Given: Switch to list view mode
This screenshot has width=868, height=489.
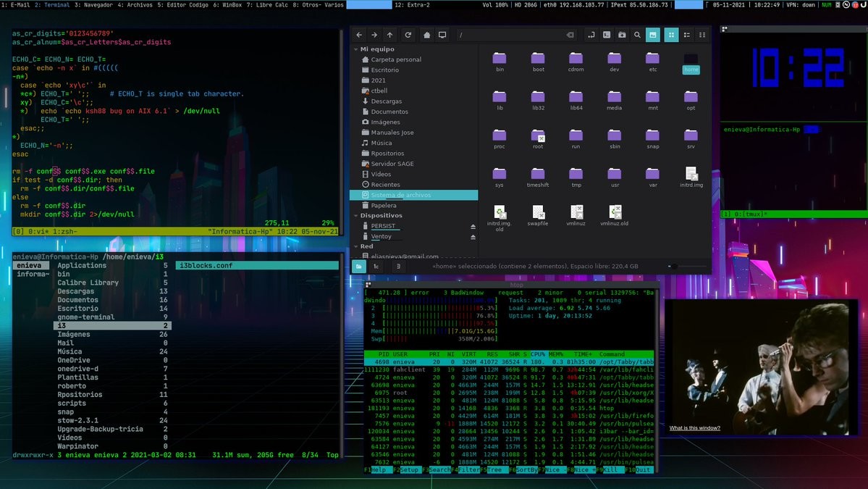Looking at the screenshot, I should pos(686,35).
